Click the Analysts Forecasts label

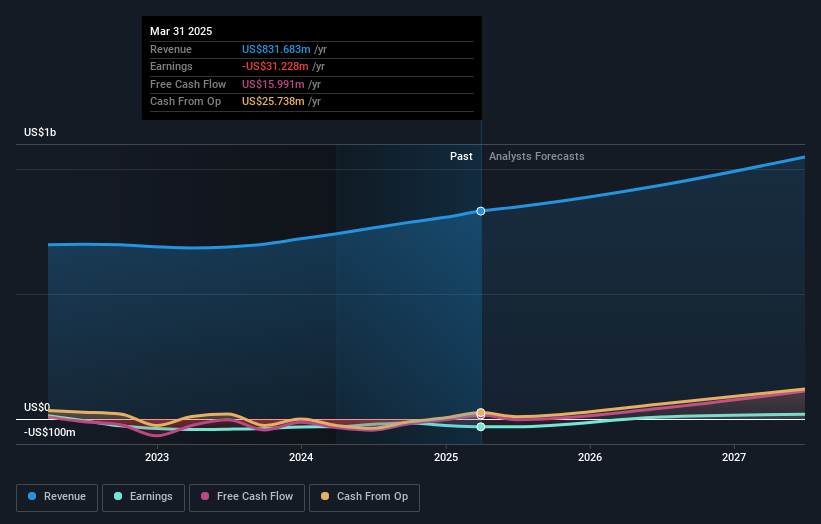coord(537,156)
